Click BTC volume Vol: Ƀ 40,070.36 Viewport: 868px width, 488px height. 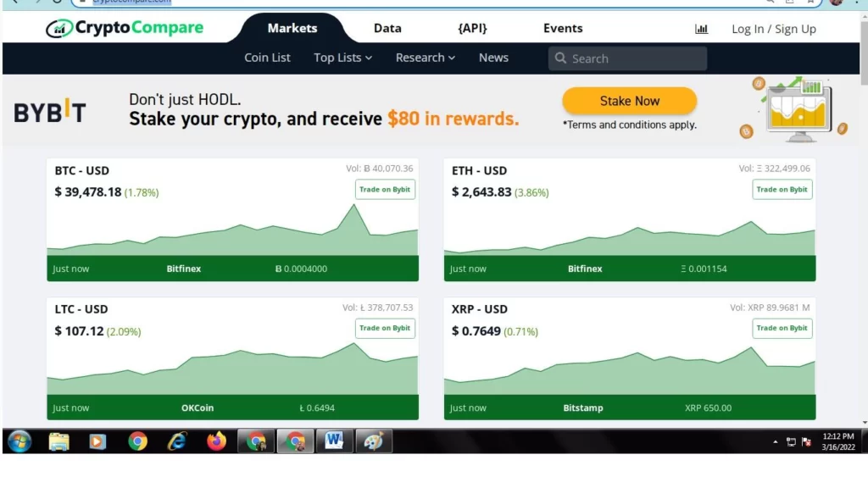(379, 169)
